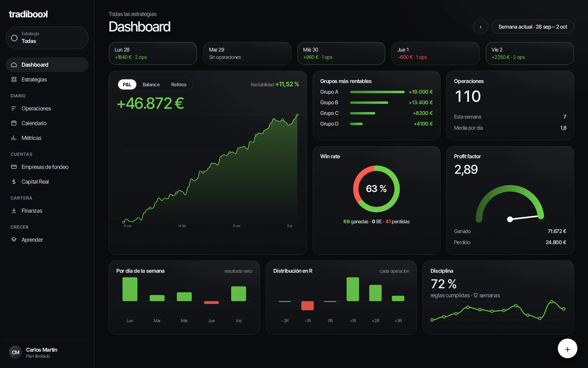Click the Grupo B +13.400 € value
This screenshot has height=368, width=588.
tap(421, 103)
